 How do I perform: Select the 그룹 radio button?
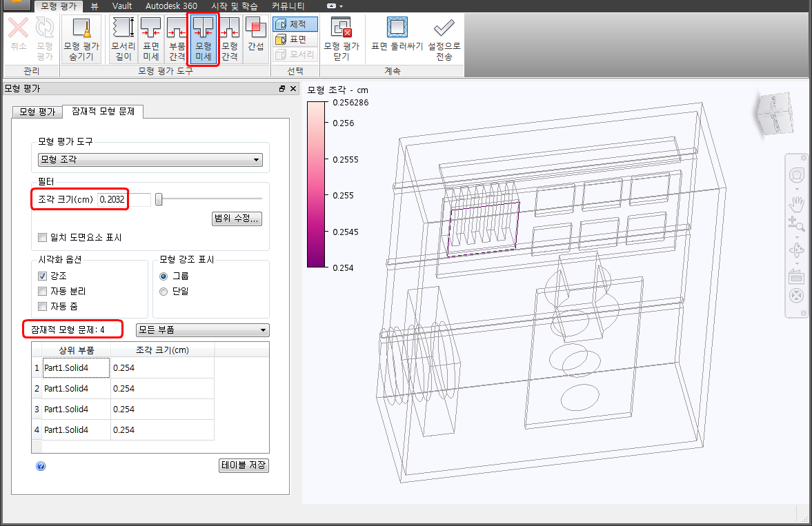pyautogui.click(x=164, y=276)
